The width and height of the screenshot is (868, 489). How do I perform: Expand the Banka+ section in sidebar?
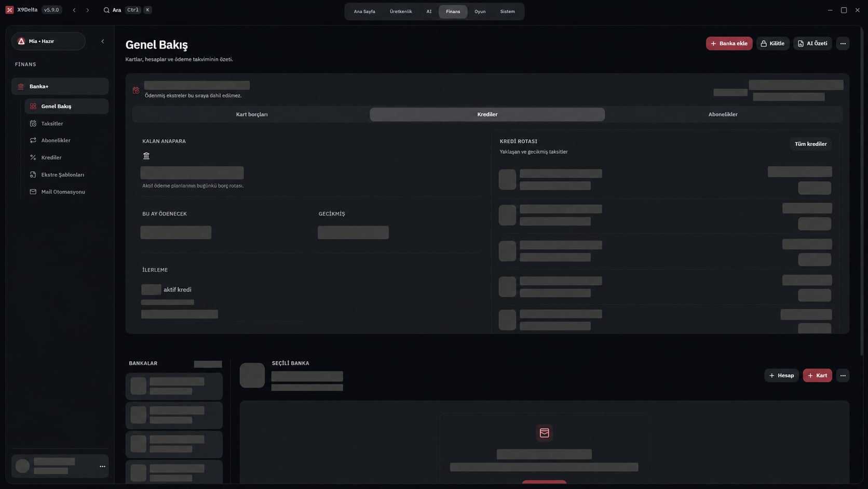[60, 86]
